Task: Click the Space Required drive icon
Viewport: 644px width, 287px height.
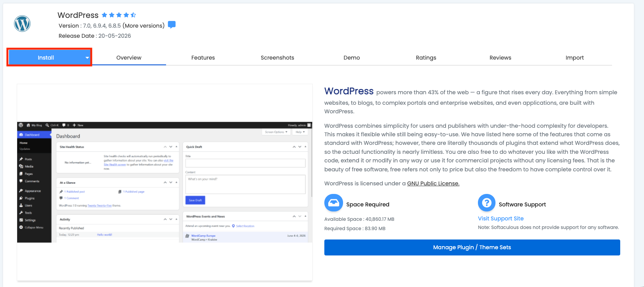Action: [334, 203]
